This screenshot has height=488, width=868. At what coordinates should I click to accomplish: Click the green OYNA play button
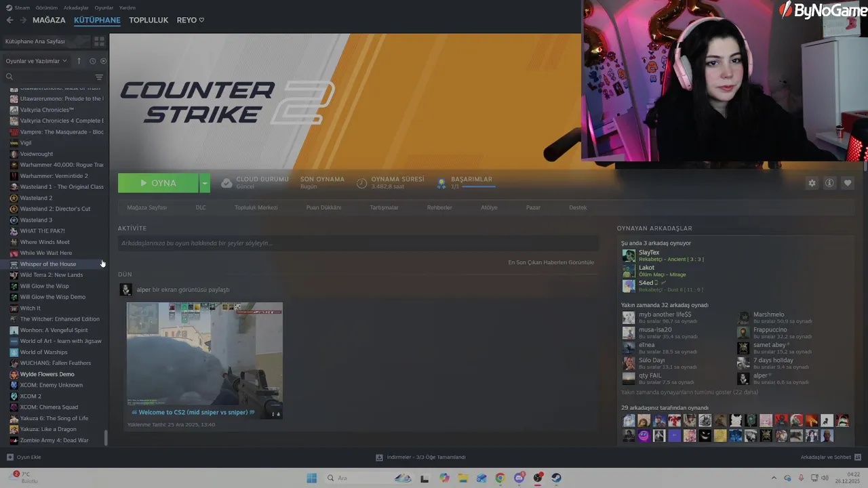(159, 183)
